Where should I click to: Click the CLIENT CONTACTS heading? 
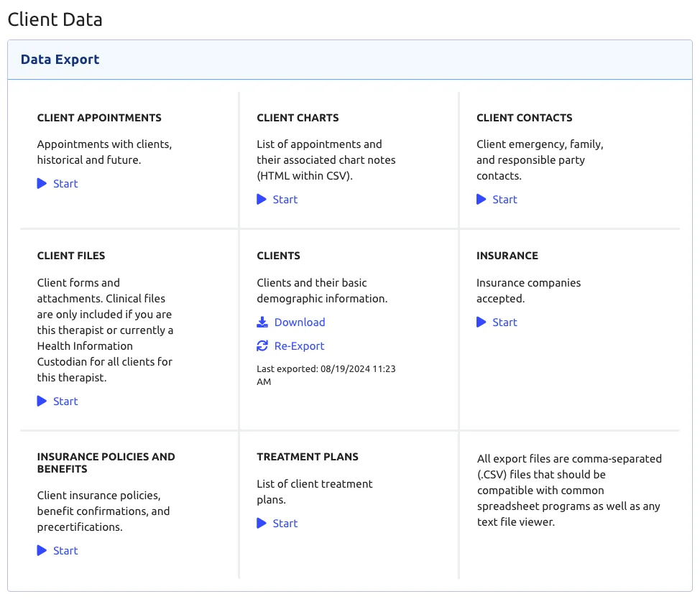pyautogui.click(x=525, y=118)
